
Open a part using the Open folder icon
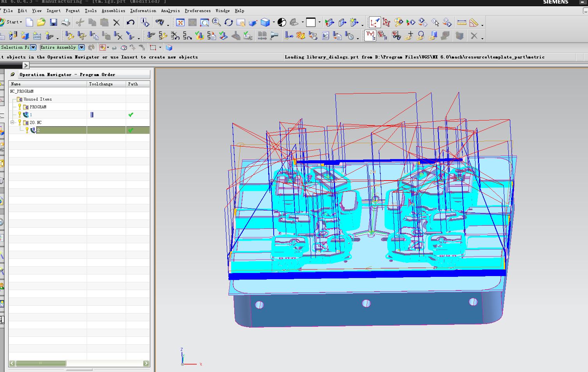tap(41, 22)
